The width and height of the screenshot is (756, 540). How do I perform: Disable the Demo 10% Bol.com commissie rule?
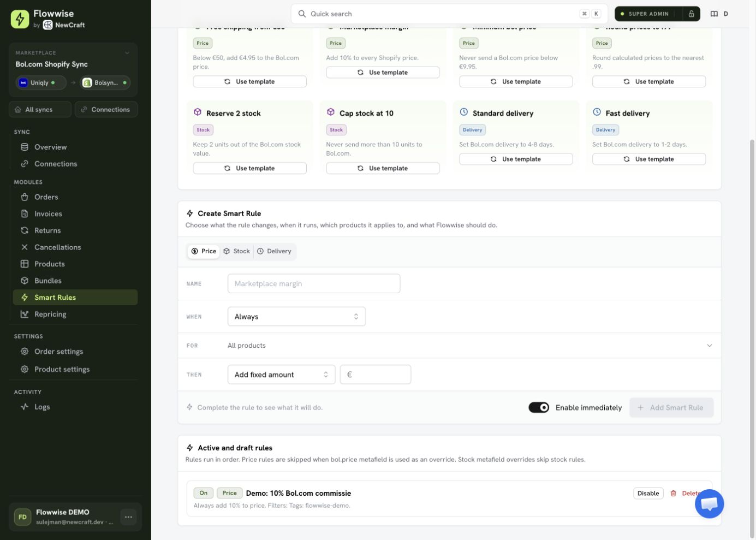click(648, 493)
